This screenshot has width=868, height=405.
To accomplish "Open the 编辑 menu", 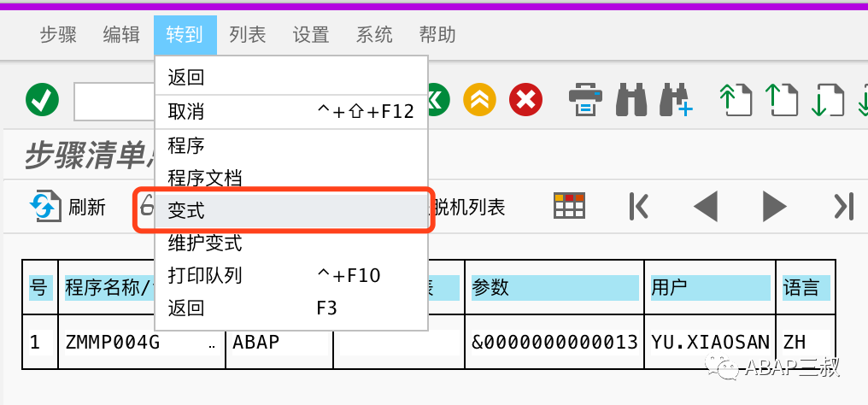I will pos(121,35).
